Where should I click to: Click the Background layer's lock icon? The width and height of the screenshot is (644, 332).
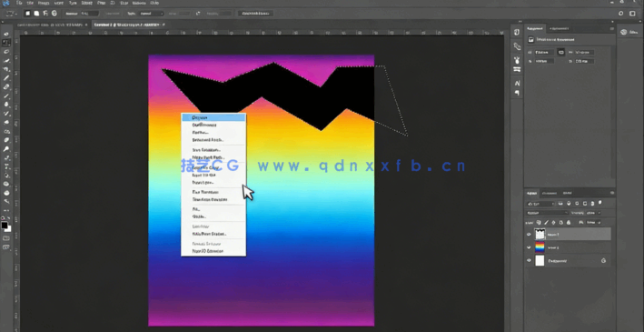[x=603, y=261]
